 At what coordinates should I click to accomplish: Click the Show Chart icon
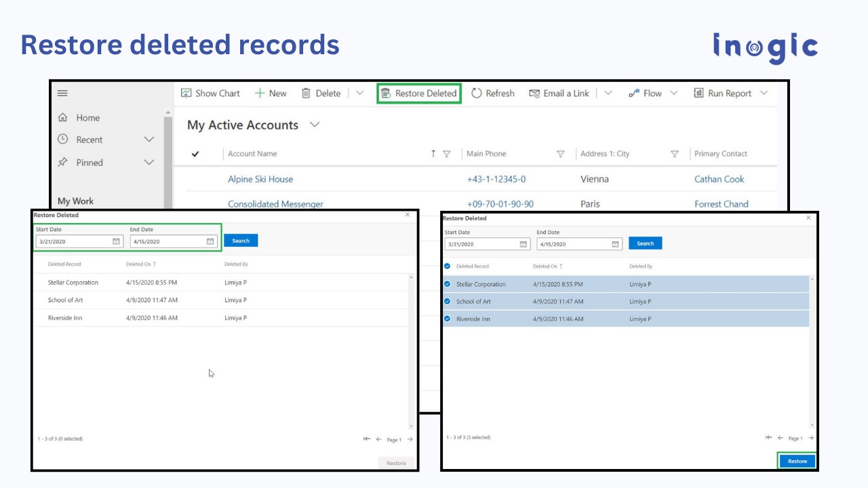click(x=186, y=93)
